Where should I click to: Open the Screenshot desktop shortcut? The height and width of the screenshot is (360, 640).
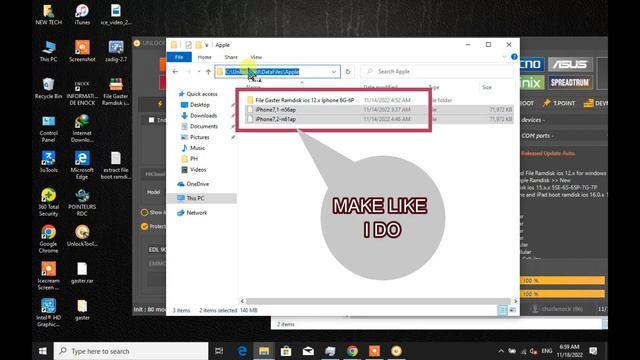pos(82,51)
